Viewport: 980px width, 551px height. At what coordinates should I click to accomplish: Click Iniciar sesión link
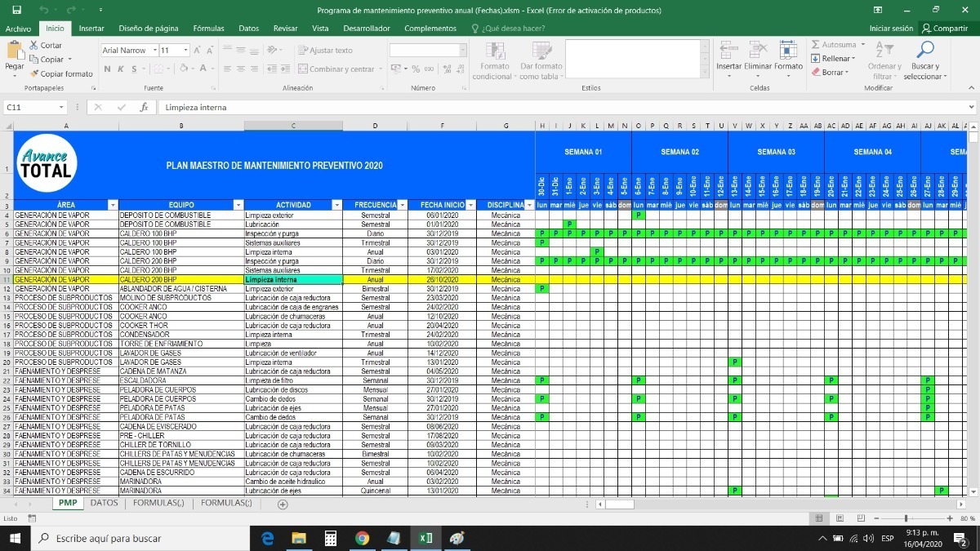[891, 29]
